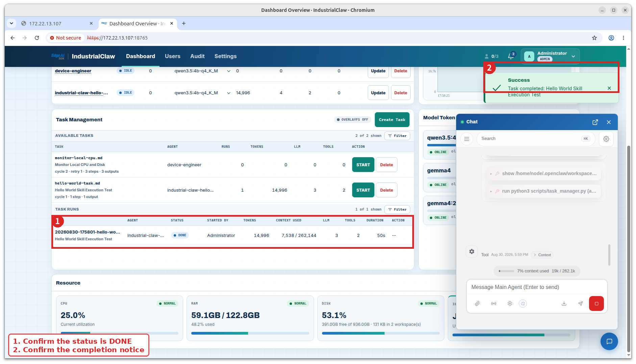Screen dimensions: 636x364
Task: Start the monitor-local-cpu.md task
Action: pos(363,165)
